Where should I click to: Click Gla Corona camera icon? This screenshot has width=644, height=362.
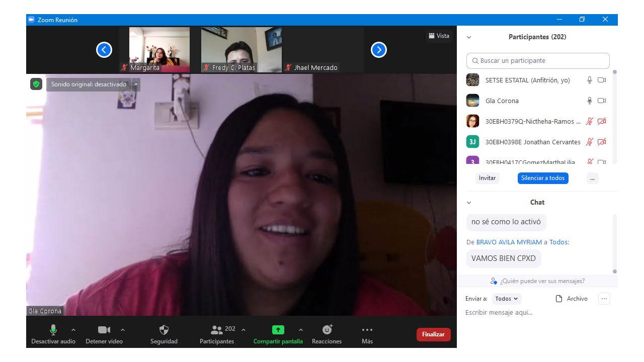[x=602, y=101]
